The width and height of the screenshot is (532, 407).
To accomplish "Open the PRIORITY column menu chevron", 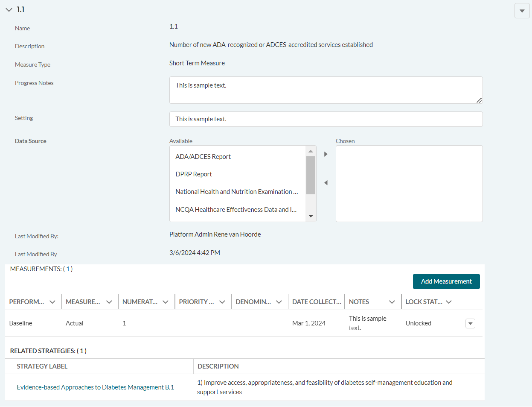I will (222, 302).
